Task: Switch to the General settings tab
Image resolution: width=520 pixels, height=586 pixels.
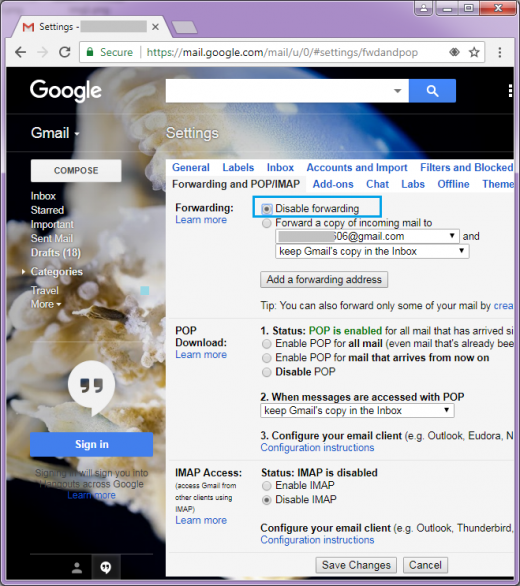Action: coord(191,167)
